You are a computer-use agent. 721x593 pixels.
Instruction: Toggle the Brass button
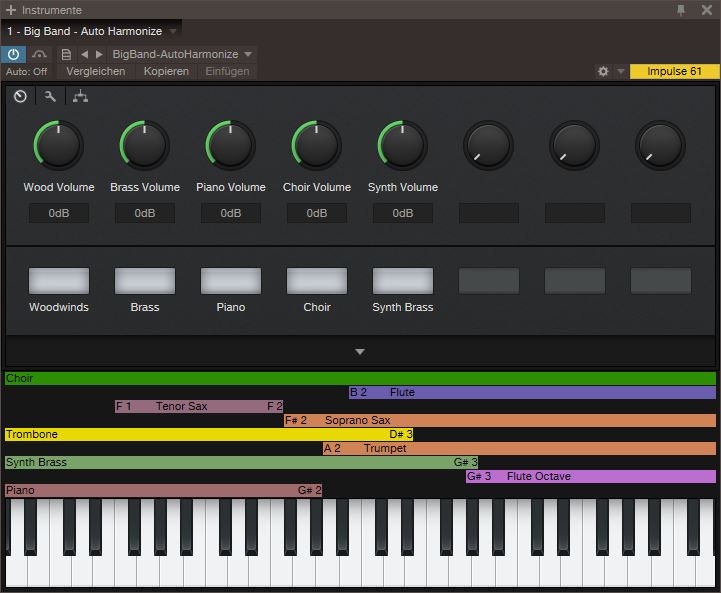[x=145, y=281]
